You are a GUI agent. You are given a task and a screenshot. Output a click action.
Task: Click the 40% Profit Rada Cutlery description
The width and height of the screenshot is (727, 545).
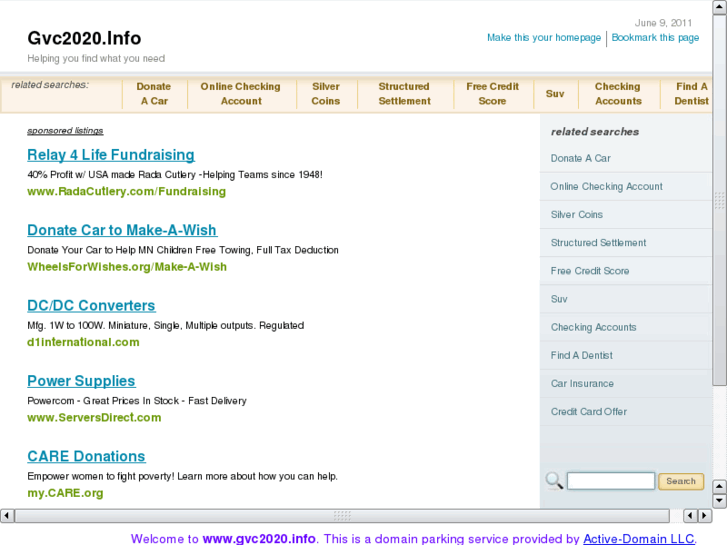(175, 175)
